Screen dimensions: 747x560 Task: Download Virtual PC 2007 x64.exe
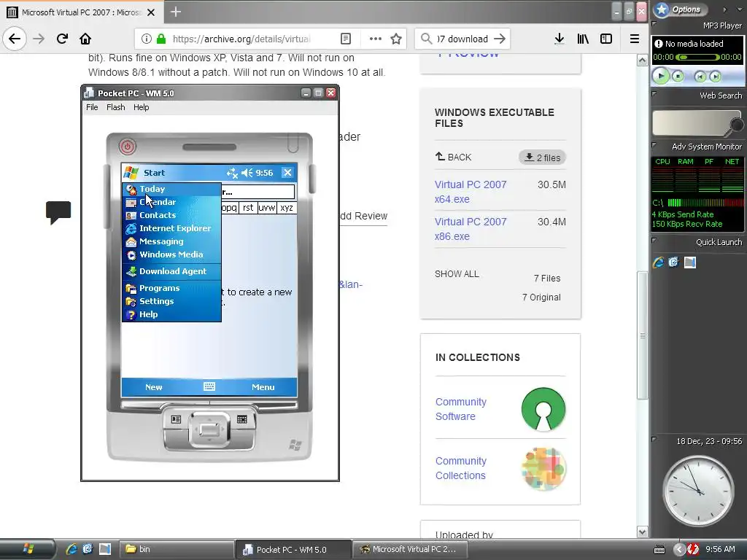(471, 192)
